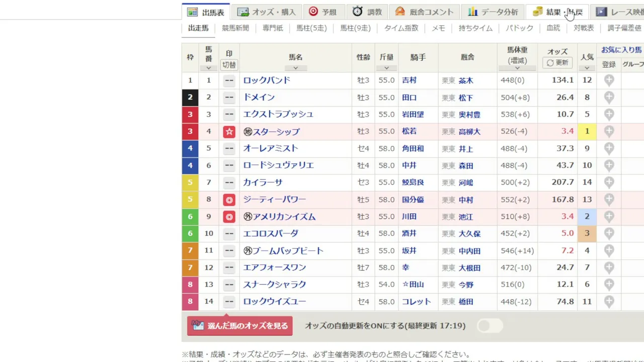Click the オッズ 更新 refresh button
This screenshot has height=362, width=644.
coord(557,63)
